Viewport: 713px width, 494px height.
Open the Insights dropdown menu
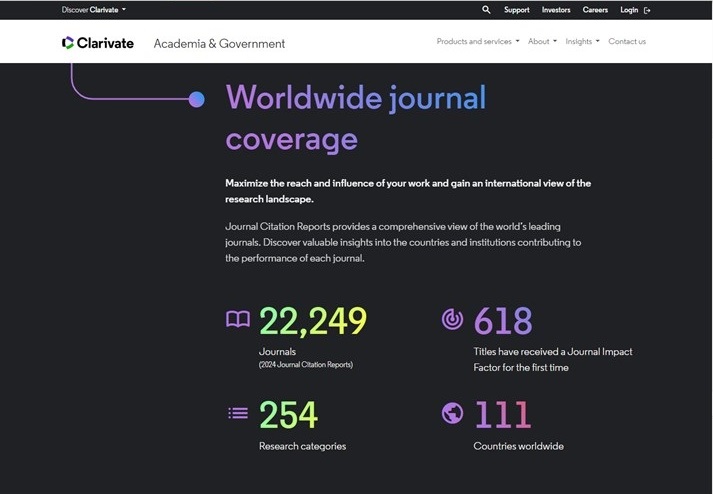(582, 41)
